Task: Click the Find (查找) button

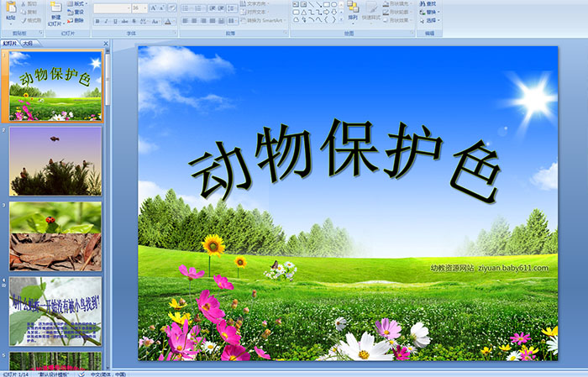Action: 428,3
